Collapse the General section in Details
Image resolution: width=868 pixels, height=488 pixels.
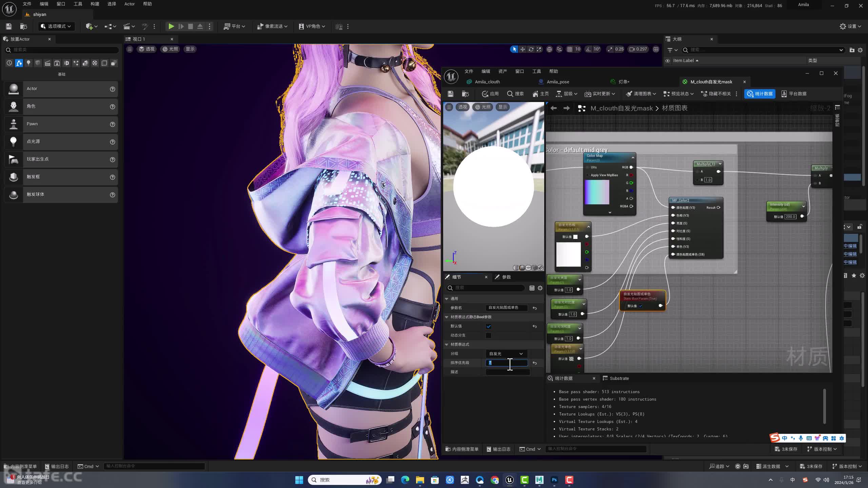pyautogui.click(x=447, y=299)
